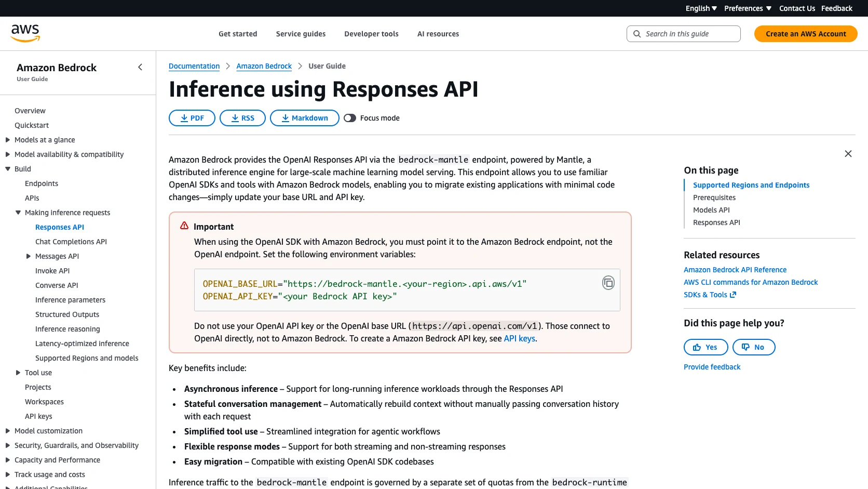Click Feedback in top bar

click(x=836, y=8)
